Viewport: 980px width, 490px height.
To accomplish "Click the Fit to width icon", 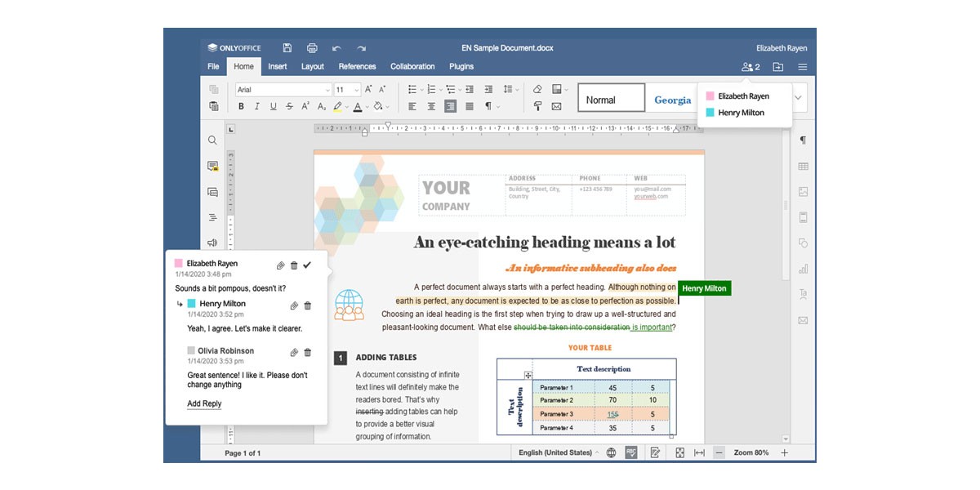I will [x=699, y=452].
